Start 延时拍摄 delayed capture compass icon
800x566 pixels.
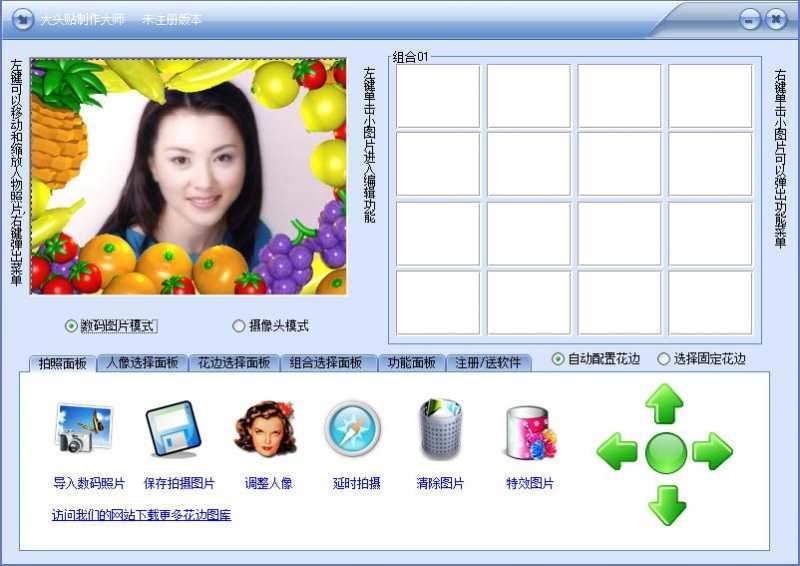coord(354,429)
